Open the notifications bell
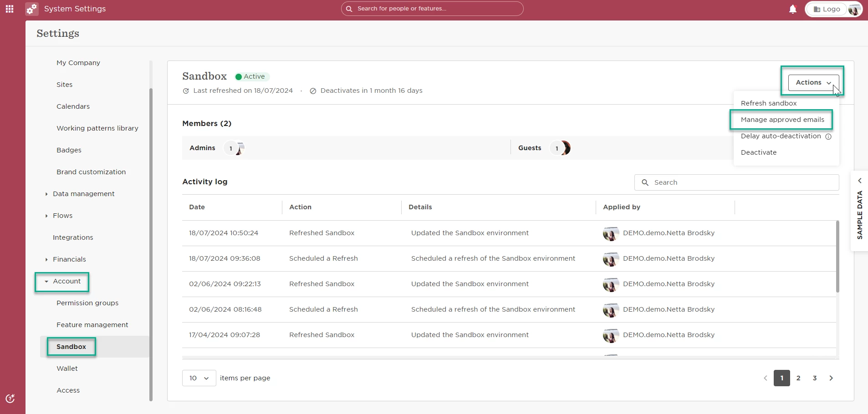The height and width of the screenshot is (414, 868). (793, 9)
